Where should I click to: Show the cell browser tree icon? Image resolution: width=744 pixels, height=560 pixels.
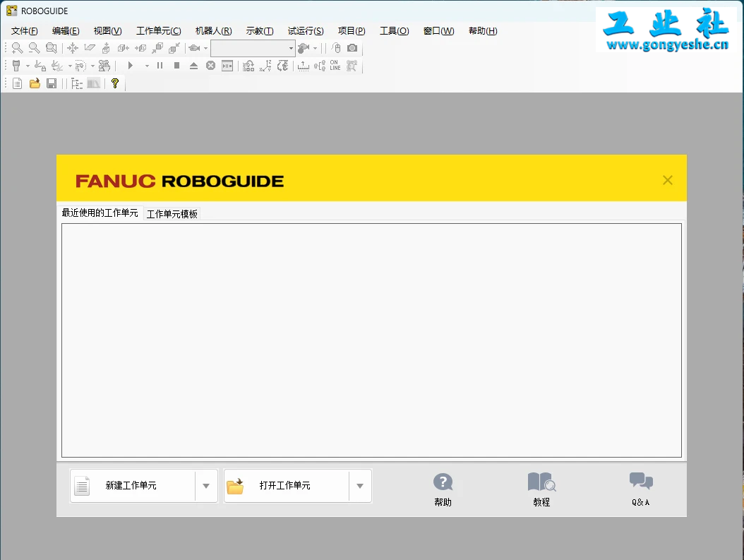click(77, 83)
